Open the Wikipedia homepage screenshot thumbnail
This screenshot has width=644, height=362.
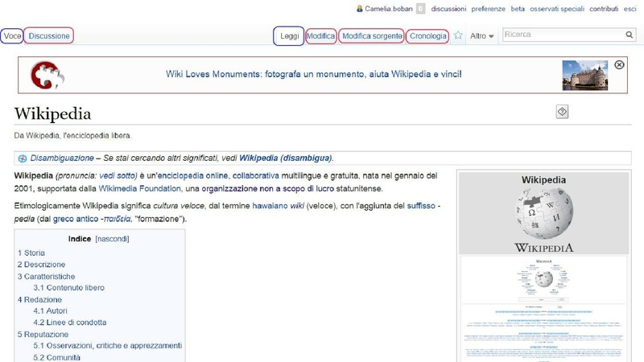click(x=544, y=309)
